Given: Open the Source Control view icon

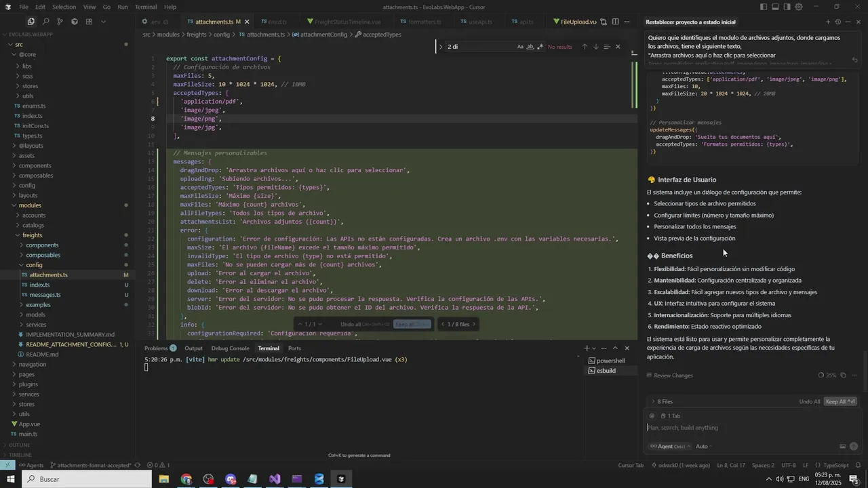Looking at the screenshot, I should (x=60, y=22).
